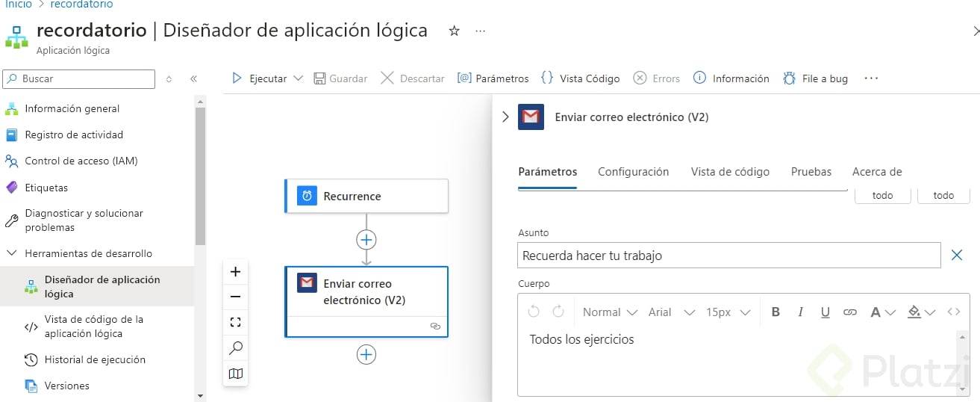Click the Guardar button in toolbar
This screenshot has height=402, width=980.
pos(340,78)
